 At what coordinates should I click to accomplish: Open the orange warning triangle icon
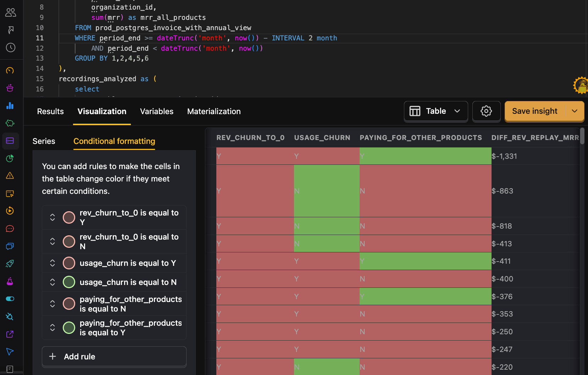tap(10, 176)
